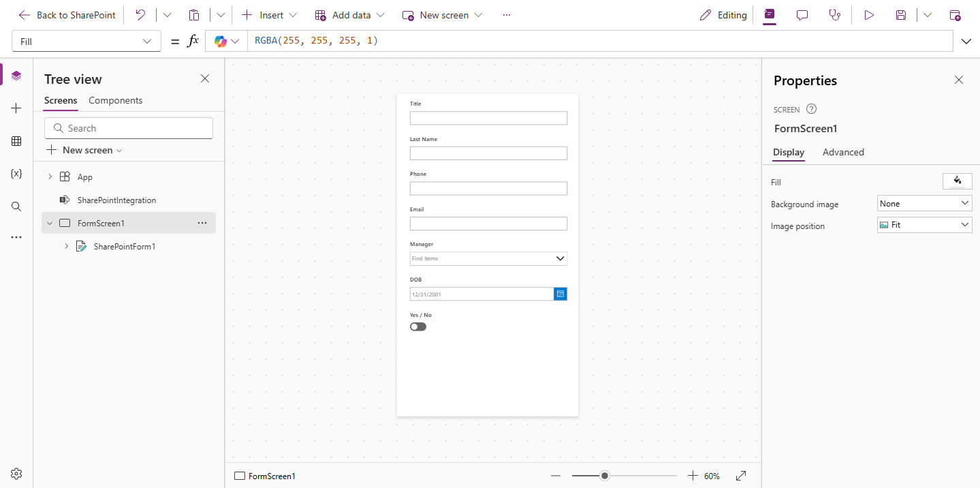Close the Tree view panel
The width and height of the screenshot is (980, 488).
(205, 79)
